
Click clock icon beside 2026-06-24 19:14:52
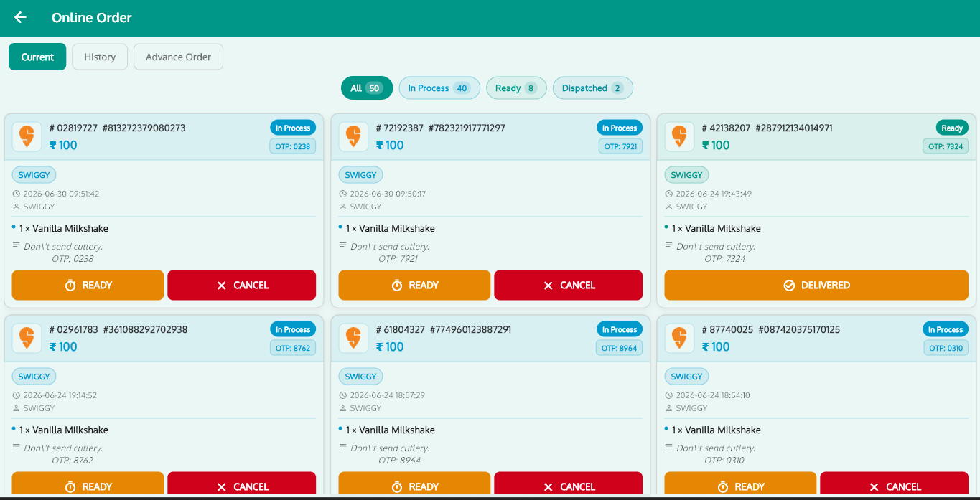click(17, 395)
